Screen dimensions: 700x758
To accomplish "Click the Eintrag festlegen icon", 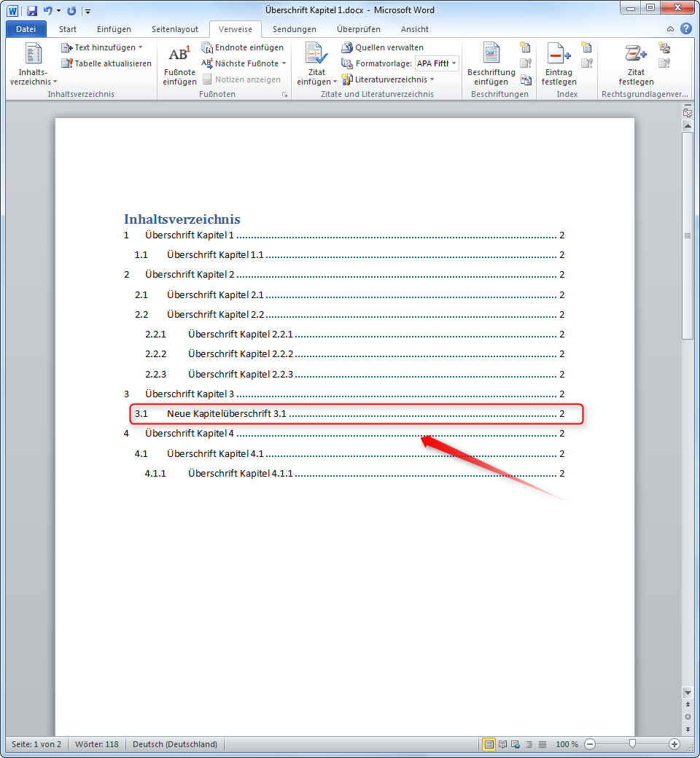I will coord(559,55).
